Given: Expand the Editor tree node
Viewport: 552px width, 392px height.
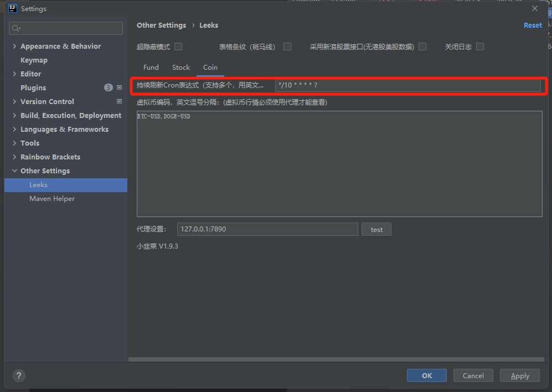Looking at the screenshot, I should (x=14, y=74).
